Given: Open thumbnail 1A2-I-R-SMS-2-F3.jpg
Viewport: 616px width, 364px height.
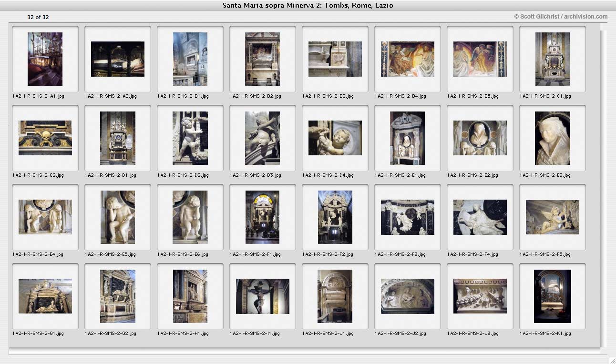Looking at the screenshot, I should point(408,217).
